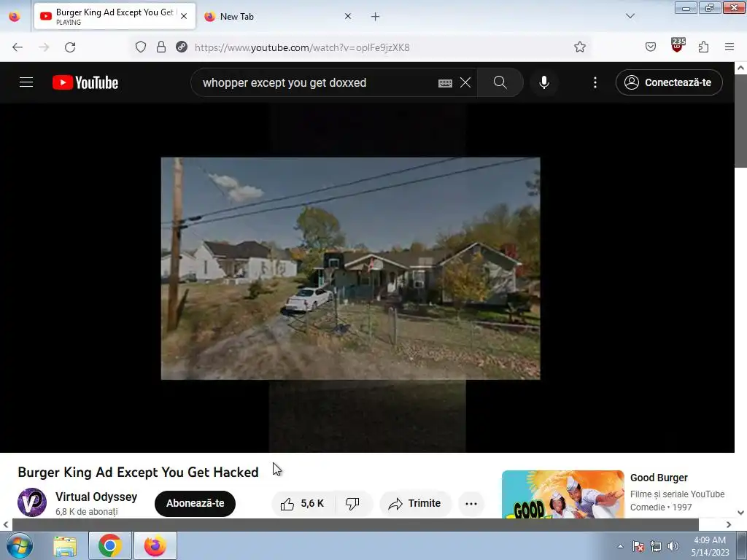Open the YouTube guide hamburger menu
The height and width of the screenshot is (560, 747).
(26, 82)
